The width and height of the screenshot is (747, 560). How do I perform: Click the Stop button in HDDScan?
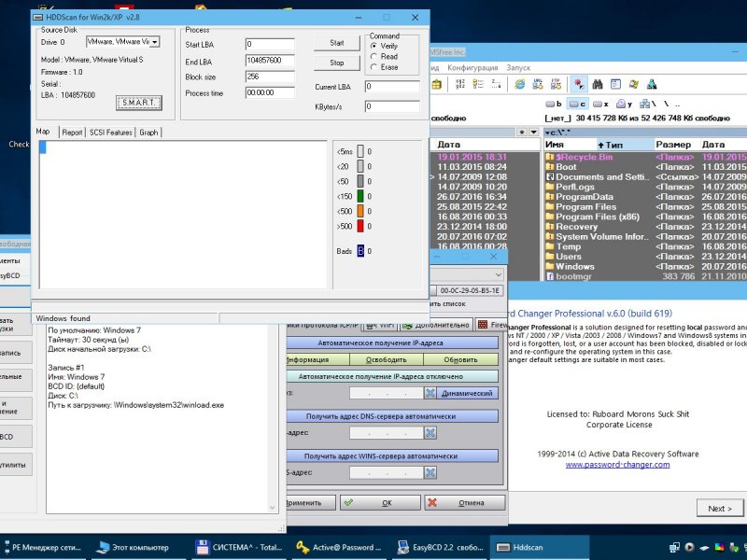pos(336,63)
